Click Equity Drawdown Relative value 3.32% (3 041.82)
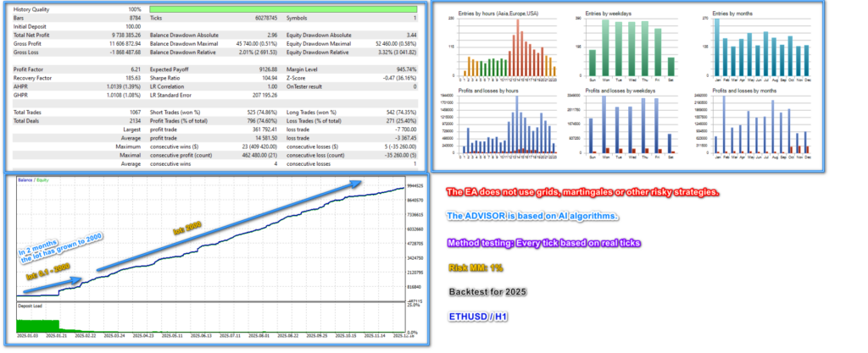The height and width of the screenshot is (353, 868). [x=395, y=52]
